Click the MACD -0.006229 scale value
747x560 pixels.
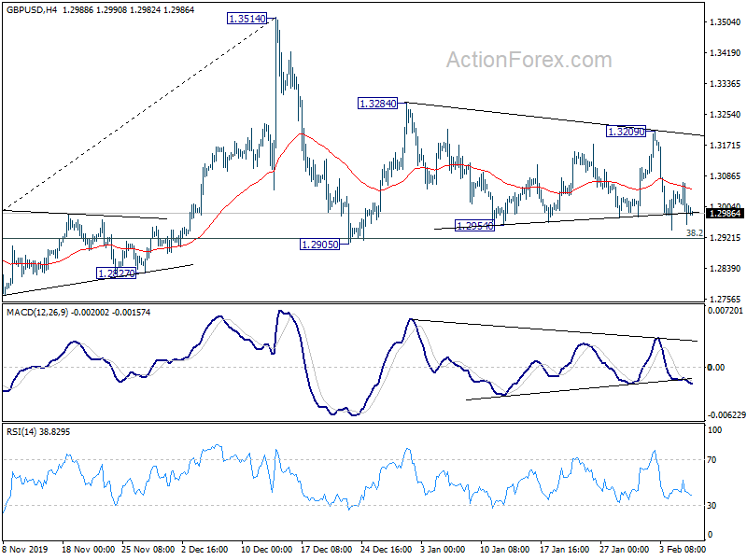726,415
